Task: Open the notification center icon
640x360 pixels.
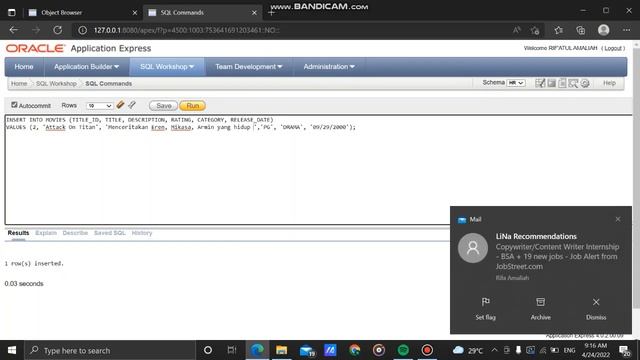Action: point(624,350)
